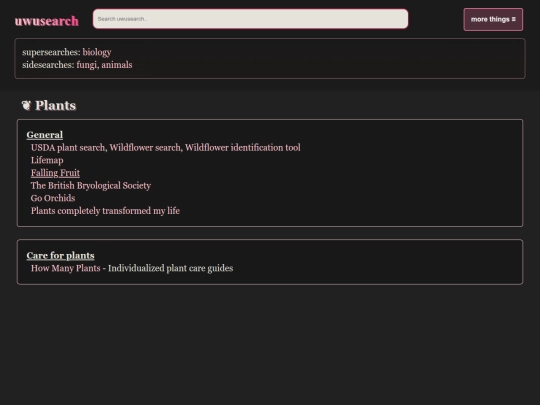Open Plants completely transformed my life
Viewport: 540px width, 405px height.
click(x=105, y=211)
